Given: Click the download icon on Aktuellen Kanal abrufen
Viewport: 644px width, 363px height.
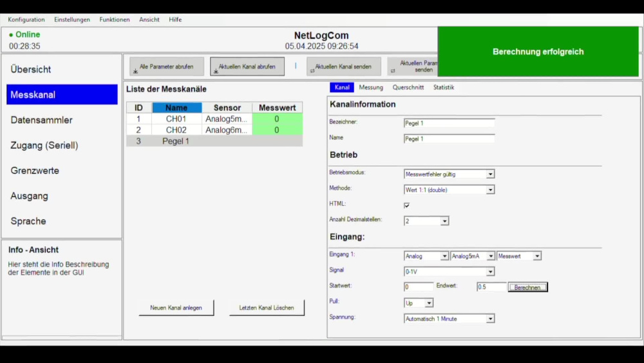Looking at the screenshot, I should coord(216,72).
